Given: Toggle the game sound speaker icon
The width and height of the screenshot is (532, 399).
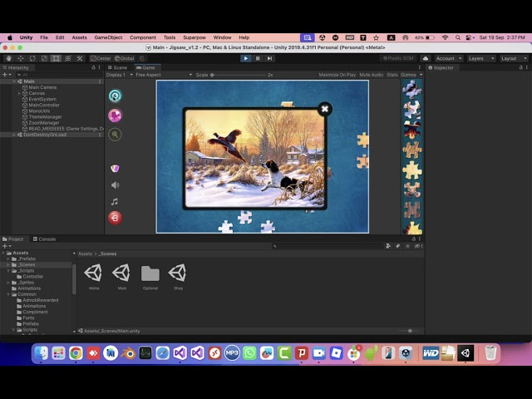Looking at the screenshot, I should [x=115, y=185].
